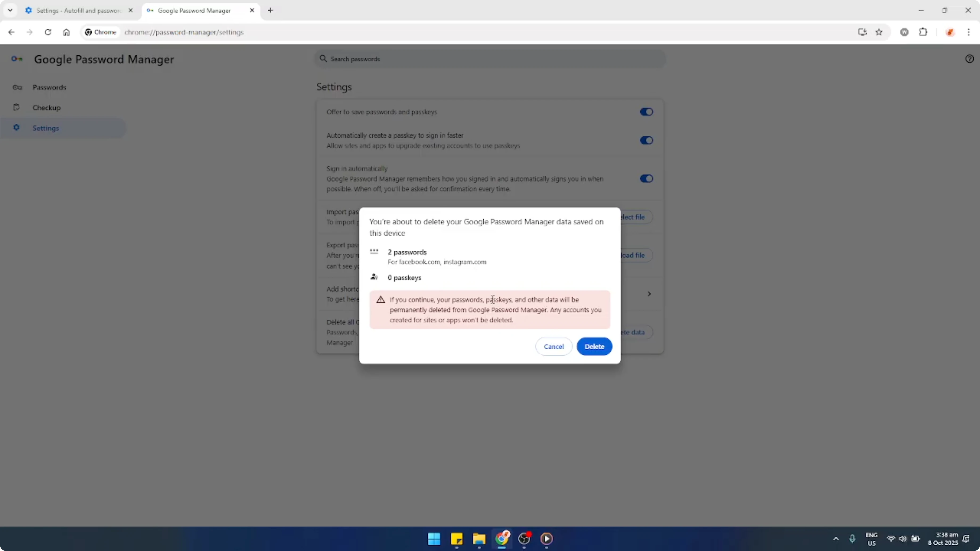Open Sticky Notes from the taskbar
Screen dimensions: 980x551
(456, 539)
